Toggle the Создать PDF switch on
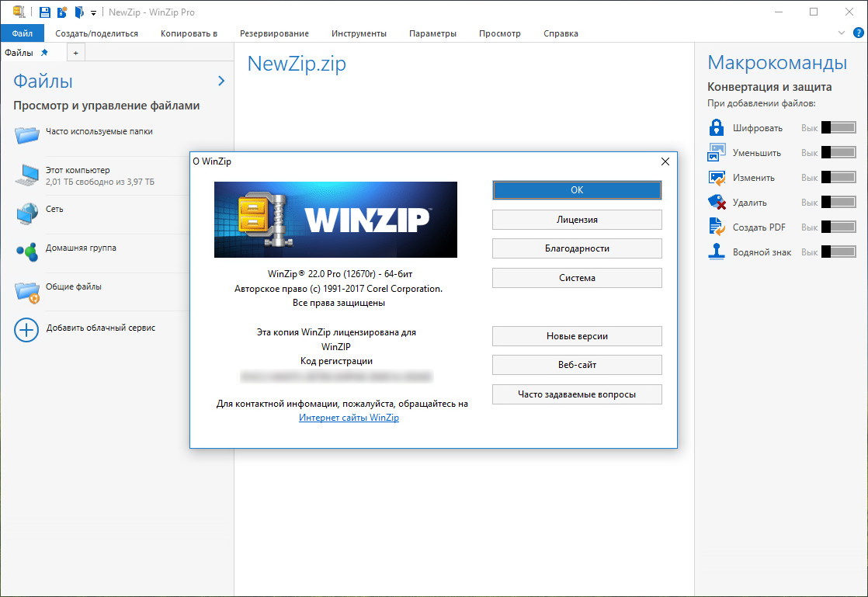The width and height of the screenshot is (868, 597). (838, 227)
